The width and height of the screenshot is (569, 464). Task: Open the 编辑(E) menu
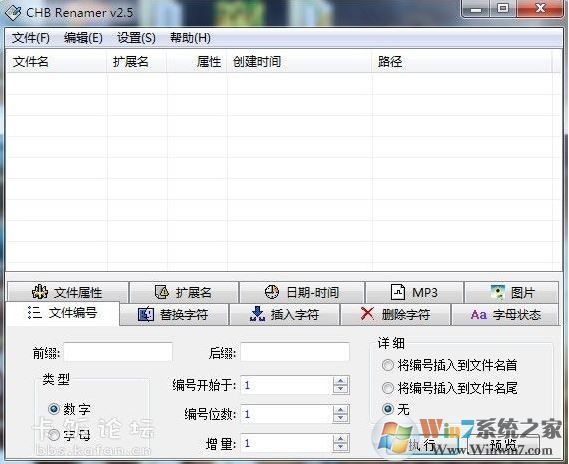click(83, 38)
